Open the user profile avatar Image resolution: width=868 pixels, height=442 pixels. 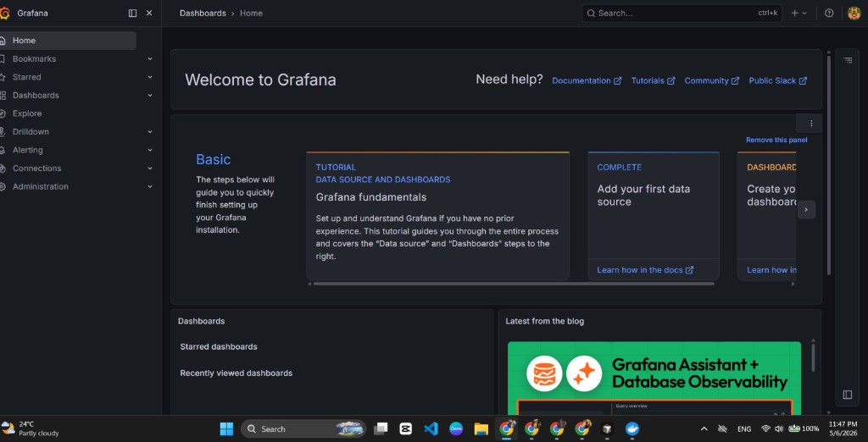854,14
